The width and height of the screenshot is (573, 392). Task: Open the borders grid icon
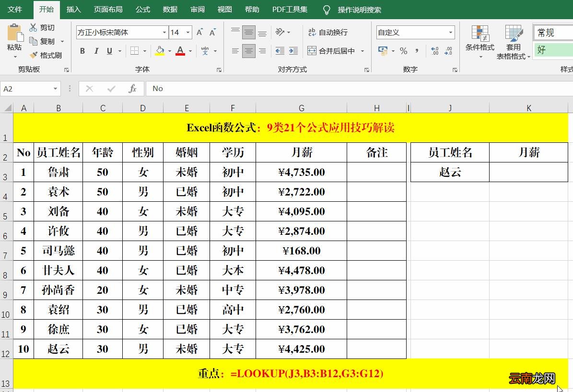point(134,51)
